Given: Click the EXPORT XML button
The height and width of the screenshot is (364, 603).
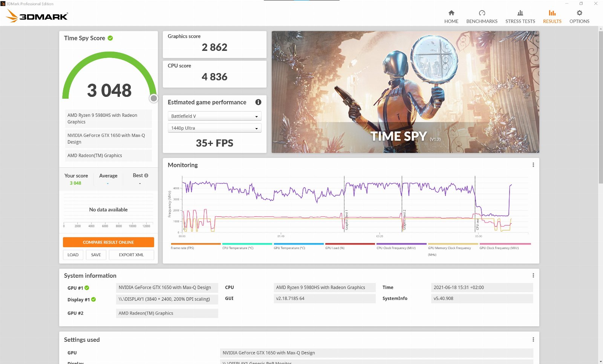Looking at the screenshot, I should [131, 255].
